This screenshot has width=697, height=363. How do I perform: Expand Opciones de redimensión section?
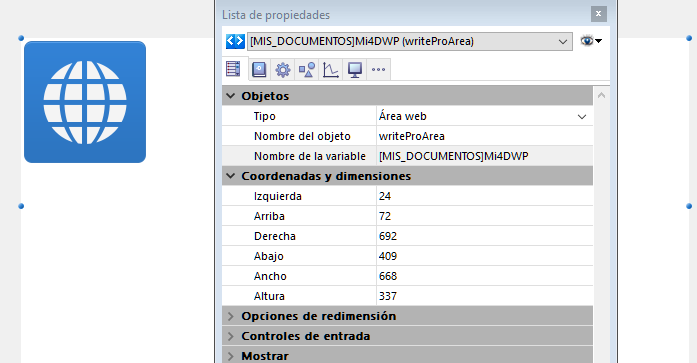click(230, 316)
